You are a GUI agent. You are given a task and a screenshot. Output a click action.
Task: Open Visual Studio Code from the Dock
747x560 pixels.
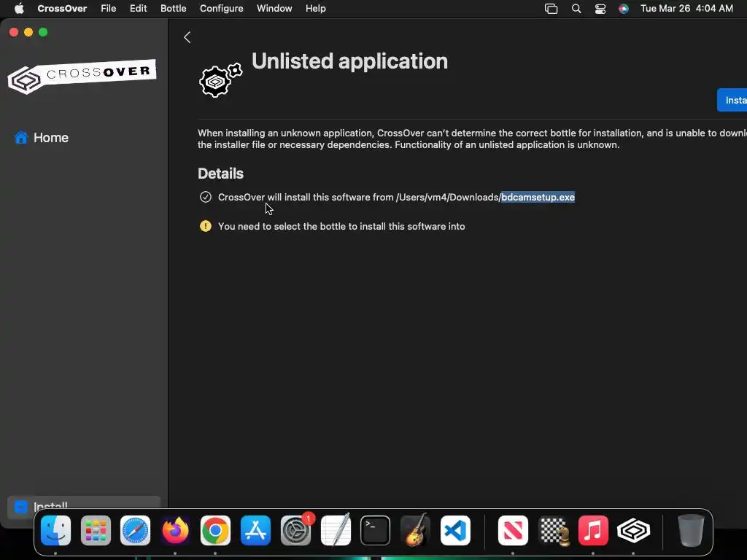(x=455, y=531)
